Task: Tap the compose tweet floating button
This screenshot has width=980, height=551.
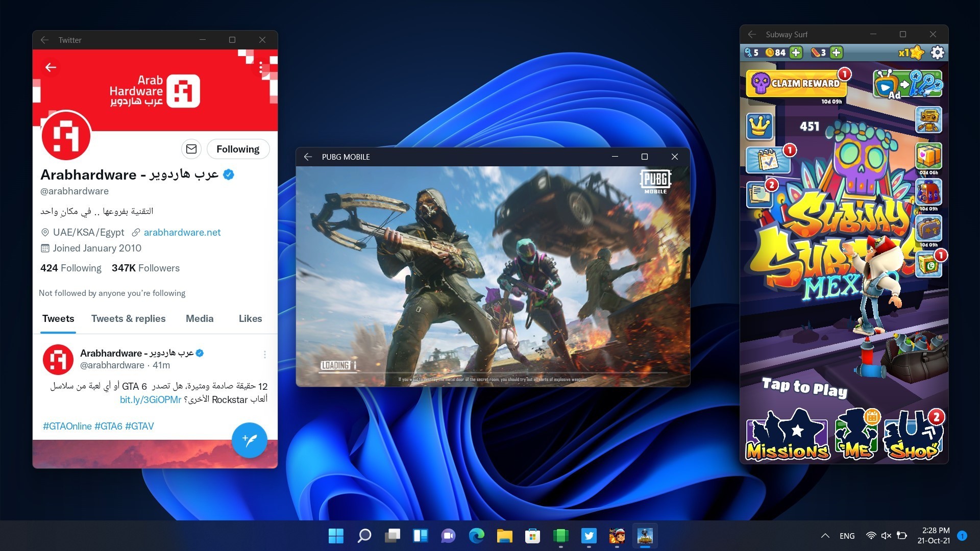Action: click(249, 440)
